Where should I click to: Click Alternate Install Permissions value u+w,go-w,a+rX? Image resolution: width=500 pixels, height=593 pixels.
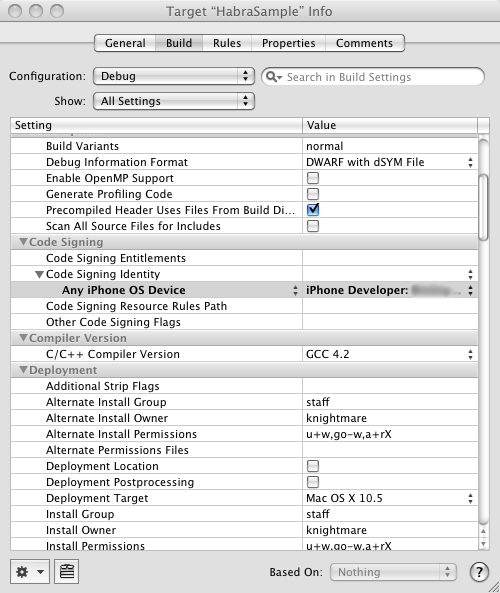tap(349, 434)
